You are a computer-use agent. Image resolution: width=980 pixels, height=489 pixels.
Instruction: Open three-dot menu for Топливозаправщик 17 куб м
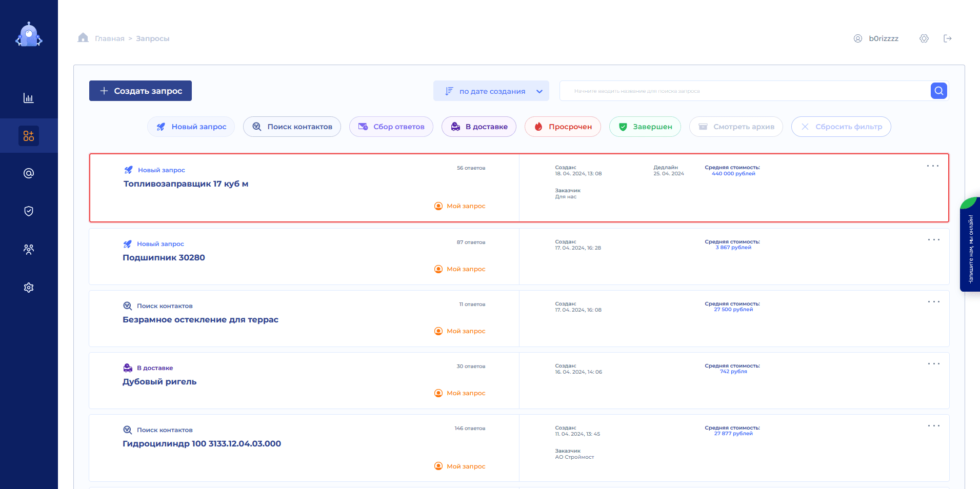(932, 166)
